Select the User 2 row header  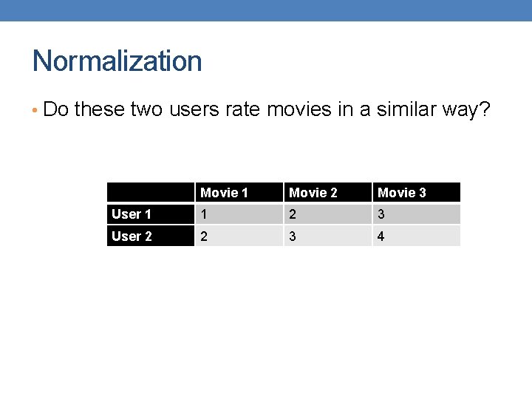pos(151,236)
